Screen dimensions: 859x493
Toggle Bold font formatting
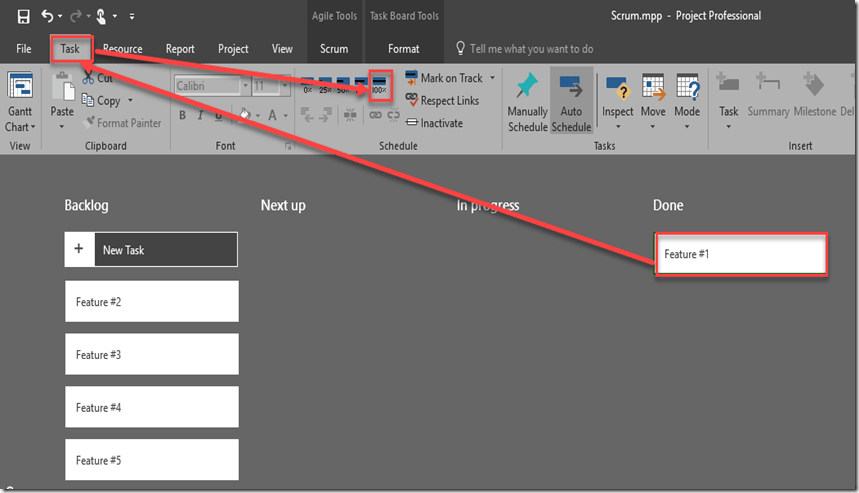183,116
